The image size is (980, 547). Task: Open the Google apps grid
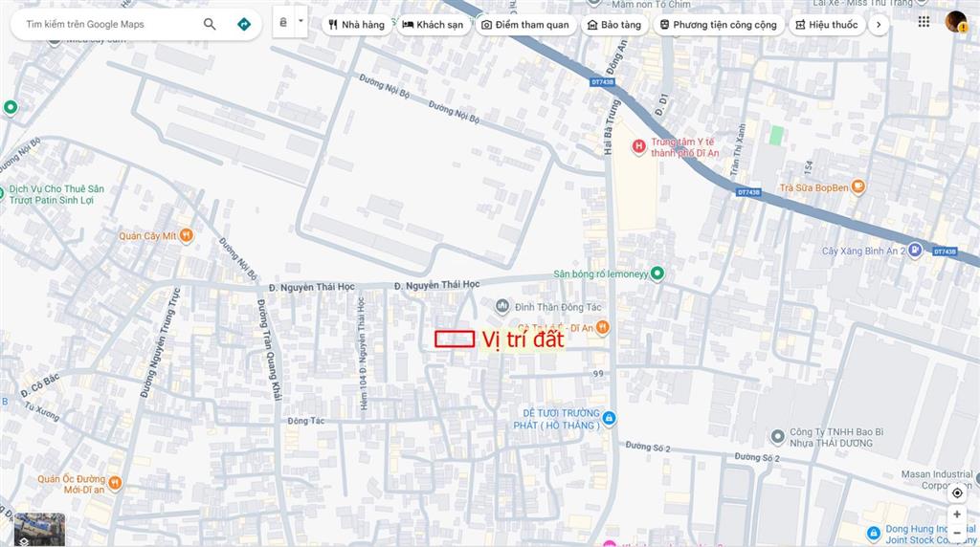click(924, 21)
